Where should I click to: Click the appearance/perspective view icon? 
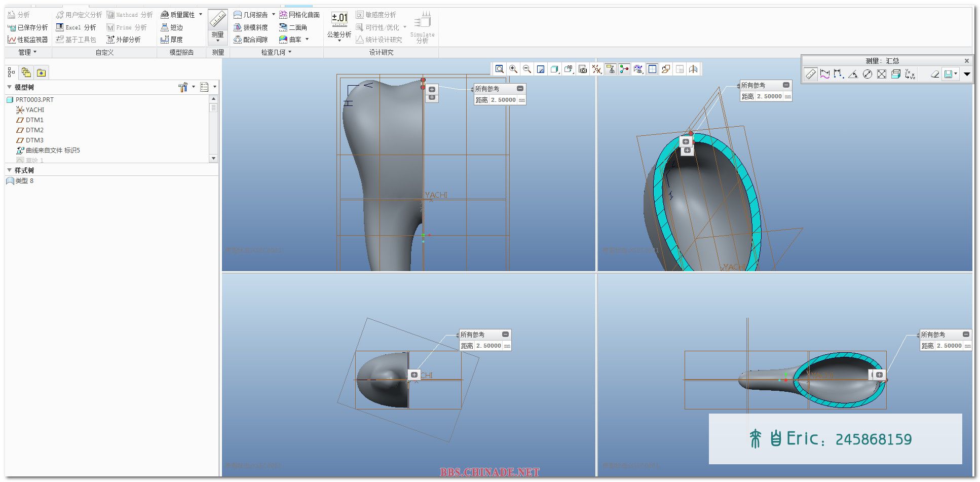click(x=638, y=69)
